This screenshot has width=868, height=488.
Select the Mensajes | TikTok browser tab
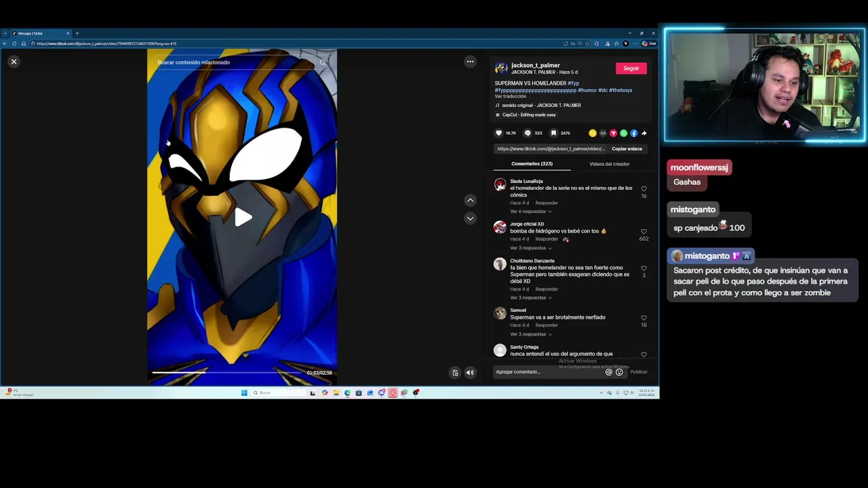pyautogui.click(x=41, y=33)
